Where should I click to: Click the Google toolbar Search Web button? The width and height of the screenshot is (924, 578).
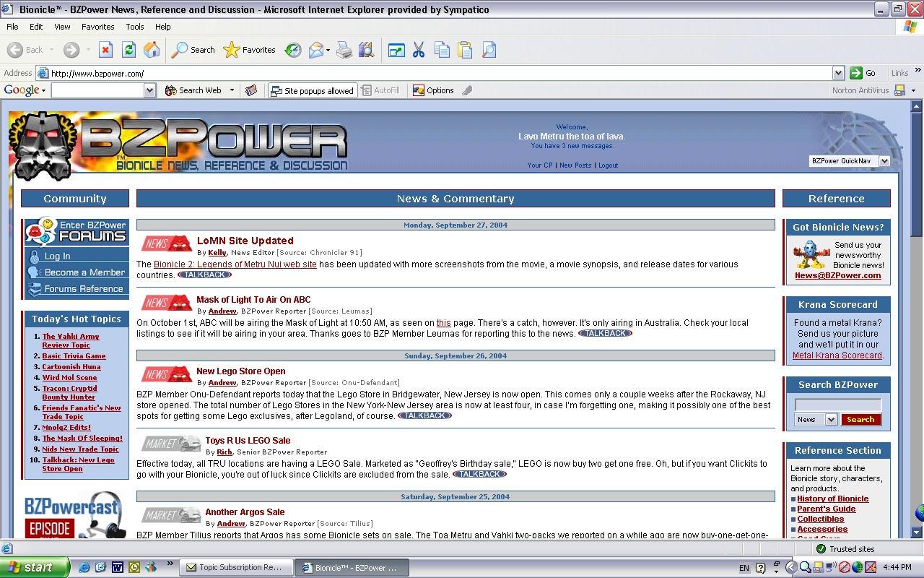(x=193, y=90)
